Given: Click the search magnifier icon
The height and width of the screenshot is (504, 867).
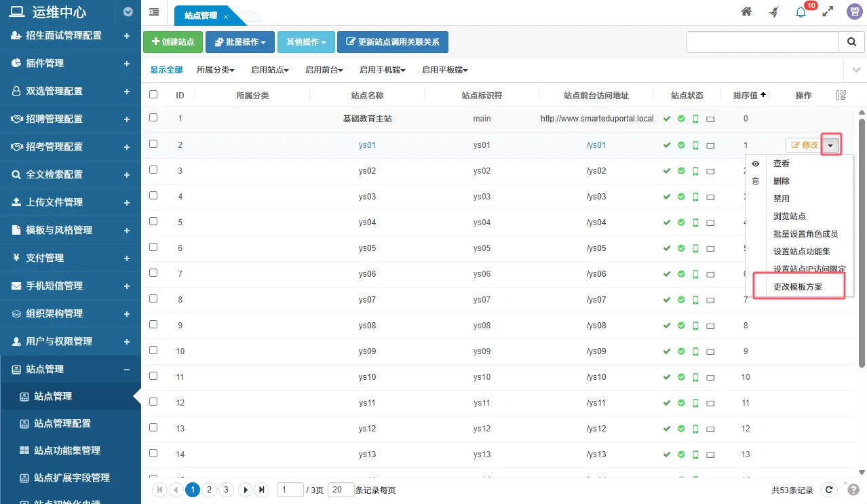Looking at the screenshot, I should [851, 41].
